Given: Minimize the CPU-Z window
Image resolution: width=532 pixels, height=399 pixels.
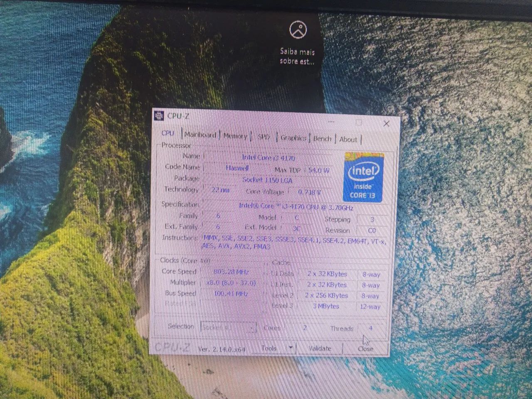Looking at the screenshot, I should point(331,122).
